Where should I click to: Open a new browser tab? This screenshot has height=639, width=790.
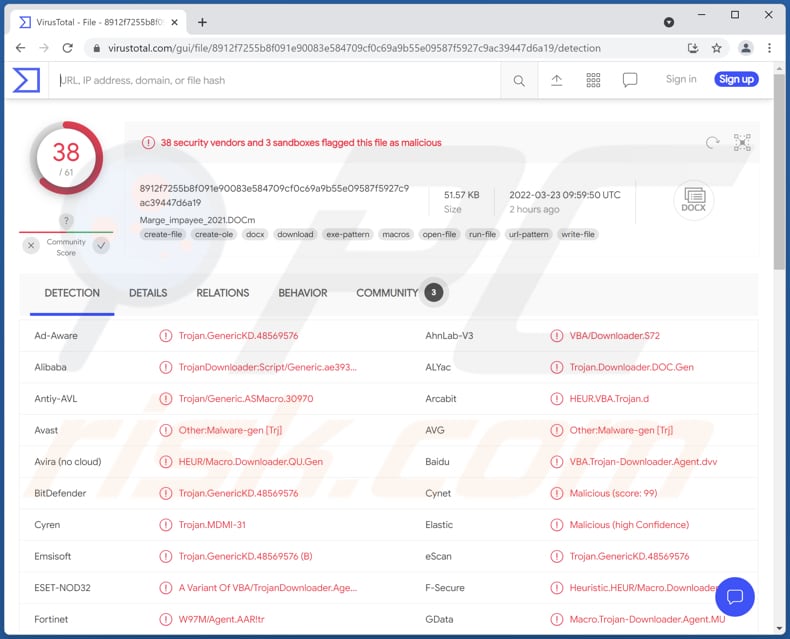pyautogui.click(x=202, y=22)
